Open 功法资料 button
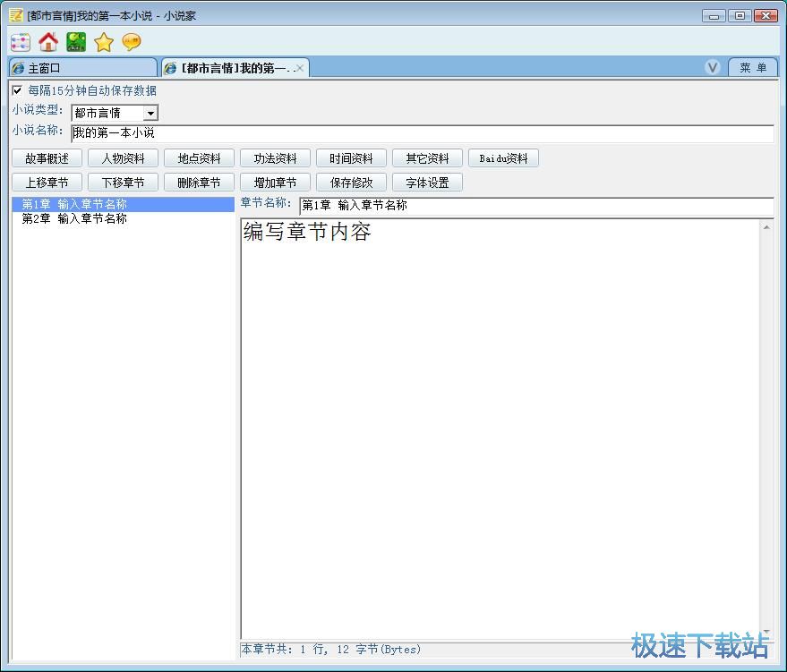This screenshot has width=787, height=672. point(275,158)
